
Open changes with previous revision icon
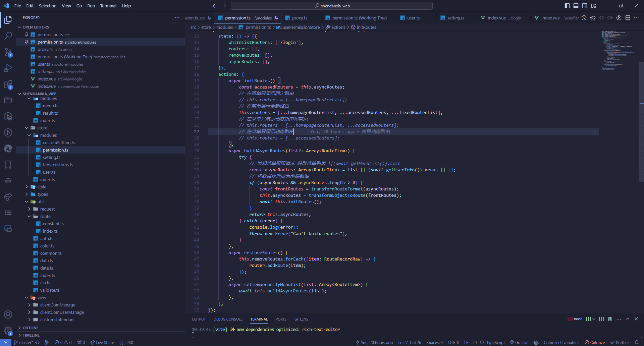[x=593, y=18]
